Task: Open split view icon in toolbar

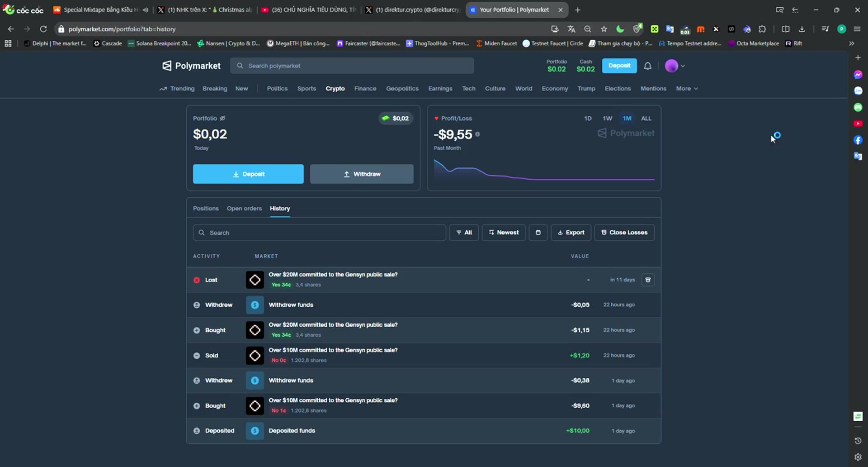Action: (x=786, y=29)
